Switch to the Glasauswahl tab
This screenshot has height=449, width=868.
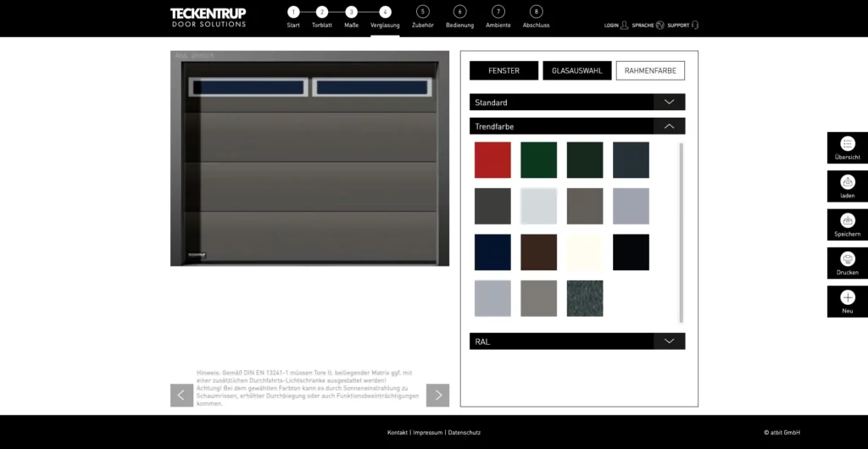pyautogui.click(x=576, y=71)
